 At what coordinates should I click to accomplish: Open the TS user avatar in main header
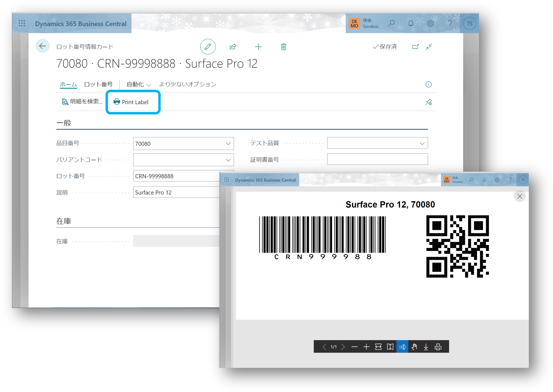(469, 23)
